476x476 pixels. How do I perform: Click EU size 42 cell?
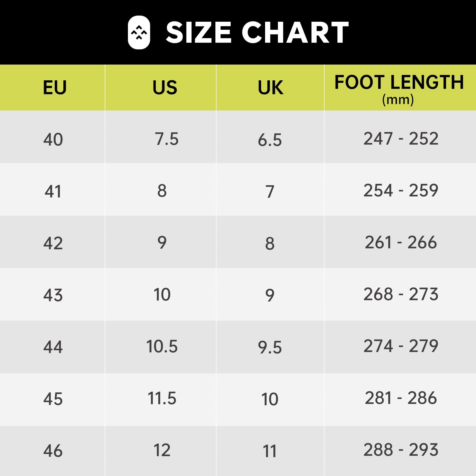point(53,243)
